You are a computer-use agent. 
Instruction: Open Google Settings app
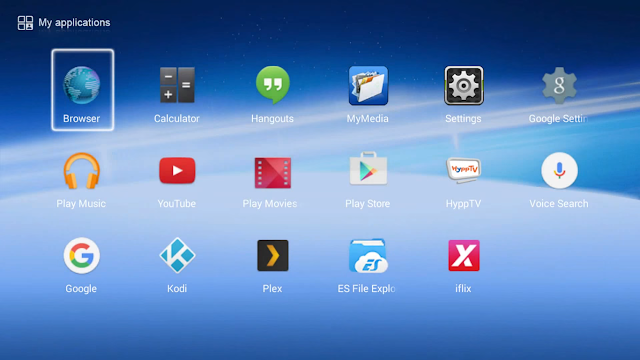point(559,85)
